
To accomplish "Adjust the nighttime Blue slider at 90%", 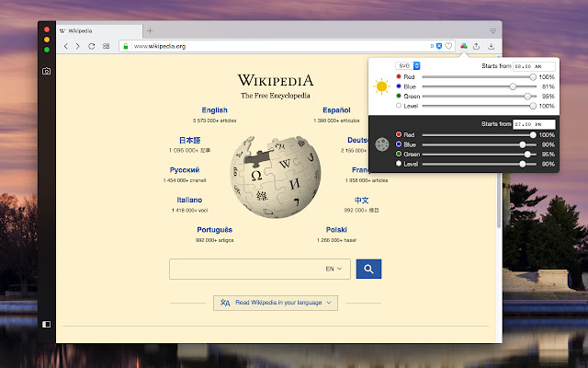I will point(479,144).
